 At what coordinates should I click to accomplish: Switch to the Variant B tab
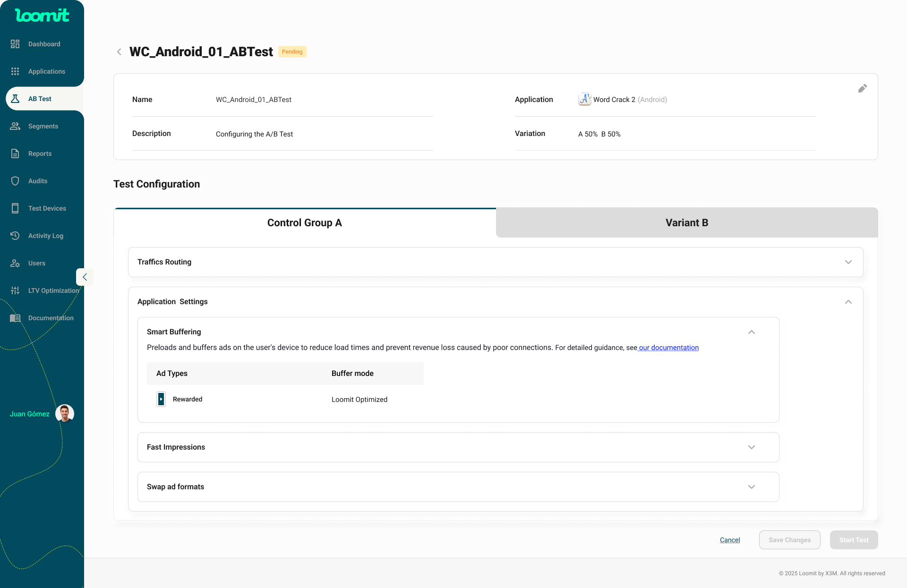click(x=686, y=223)
